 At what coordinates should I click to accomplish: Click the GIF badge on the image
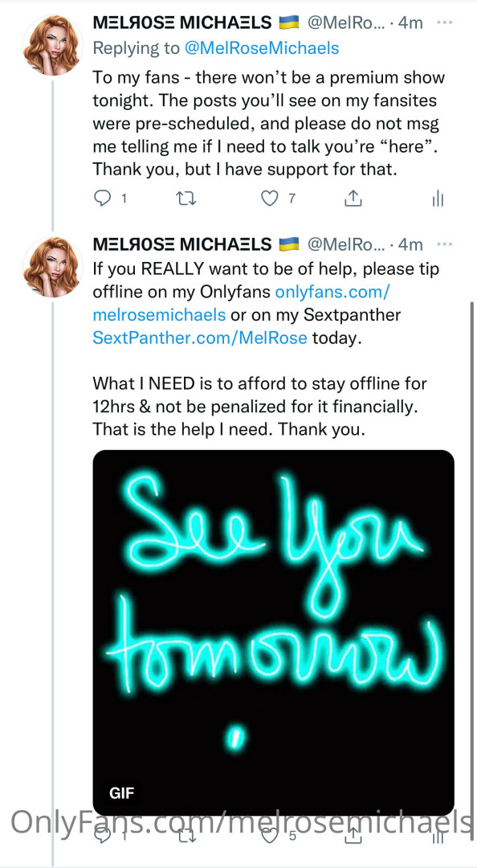pyautogui.click(x=122, y=793)
